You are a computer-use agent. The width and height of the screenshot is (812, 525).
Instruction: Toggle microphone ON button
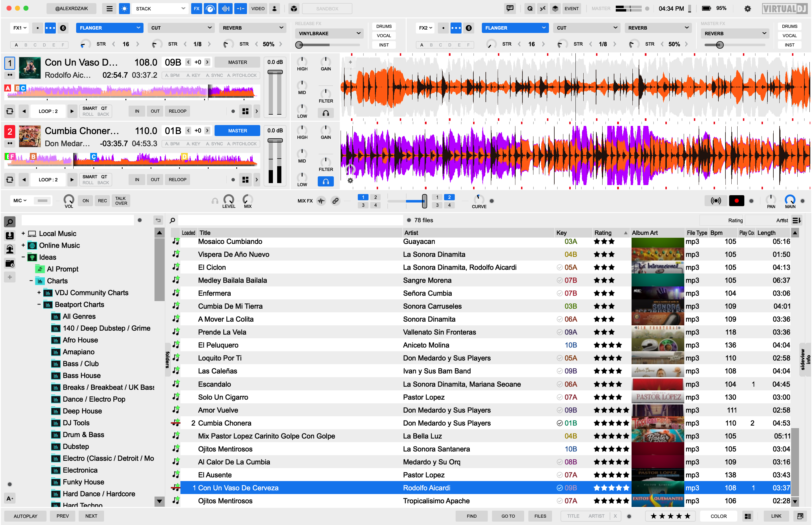pyautogui.click(x=85, y=201)
